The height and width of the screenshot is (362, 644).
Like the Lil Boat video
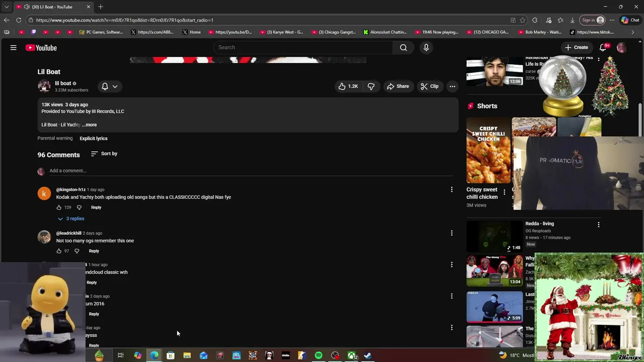coord(348,86)
